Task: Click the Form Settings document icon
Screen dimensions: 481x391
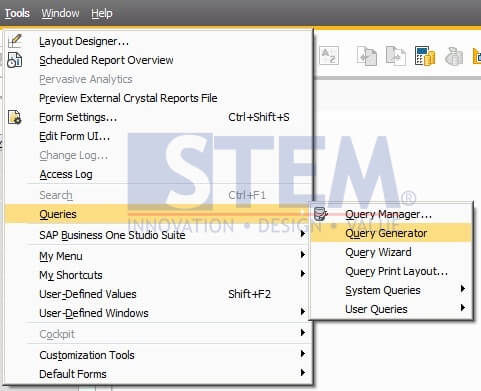Action: pyautogui.click(x=15, y=117)
